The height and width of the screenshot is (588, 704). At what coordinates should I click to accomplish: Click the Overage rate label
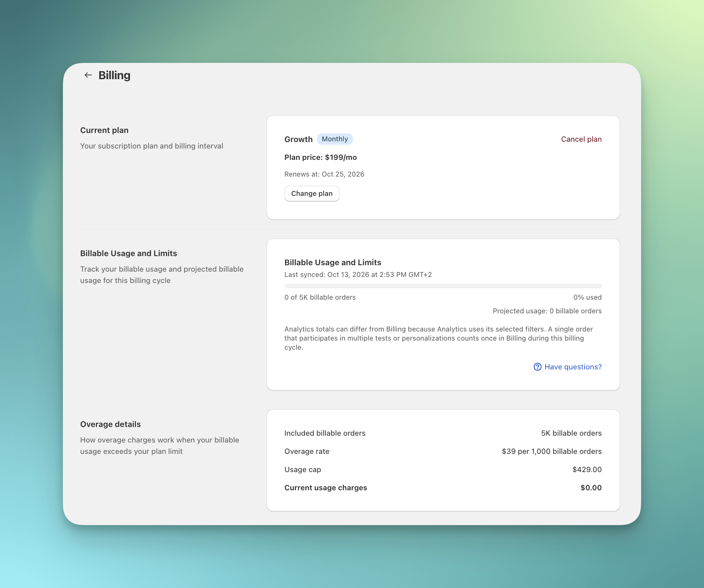click(x=307, y=451)
